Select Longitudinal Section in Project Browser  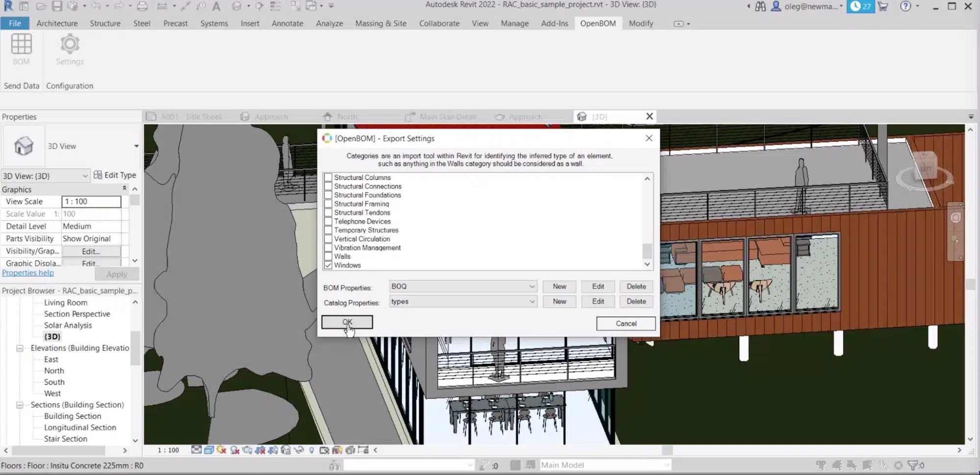click(x=80, y=427)
